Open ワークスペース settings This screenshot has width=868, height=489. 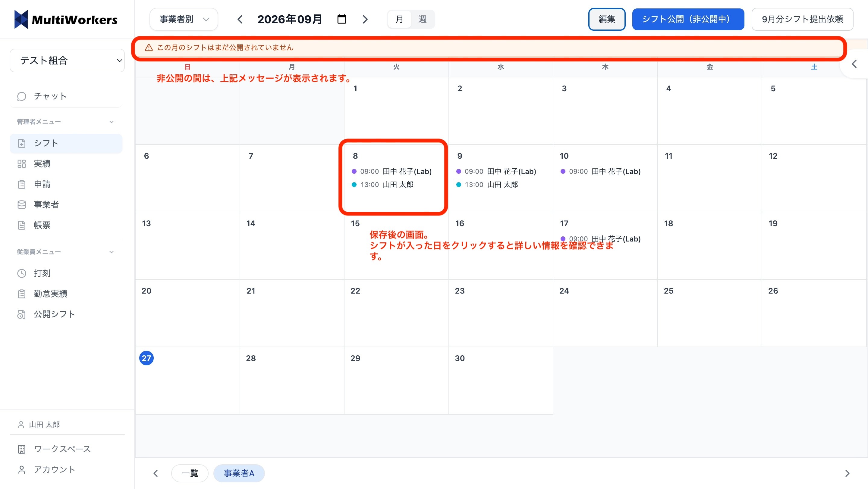point(66,449)
